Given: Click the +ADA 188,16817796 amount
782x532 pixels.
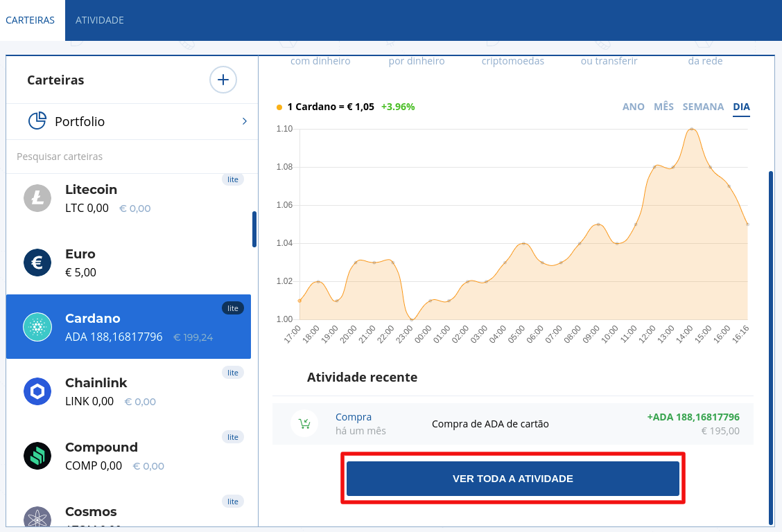Looking at the screenshot, I should coord(693,417).
